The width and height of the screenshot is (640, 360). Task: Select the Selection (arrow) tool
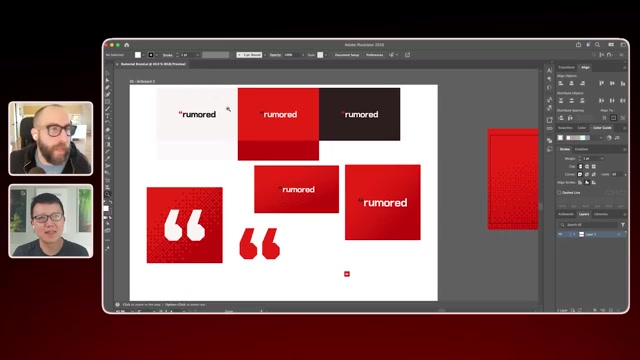(x=107, y=74)
